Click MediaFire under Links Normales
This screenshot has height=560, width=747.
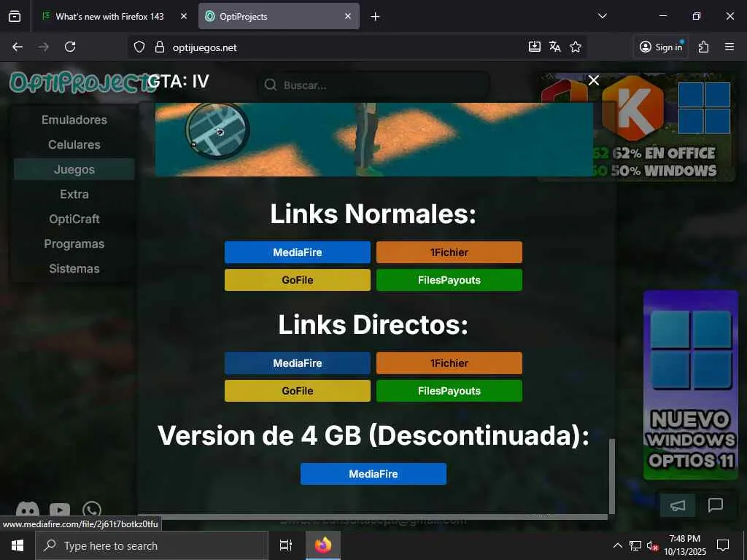click(x=298, y=252)
